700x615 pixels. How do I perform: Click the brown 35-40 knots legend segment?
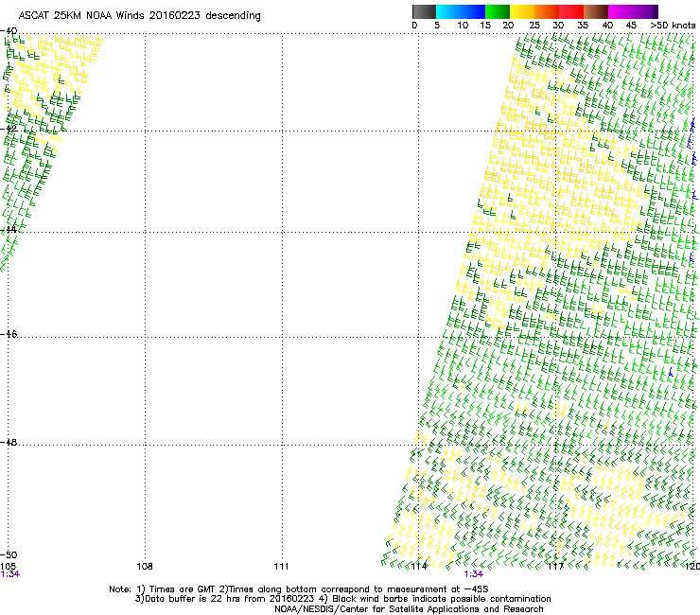(x=596, y=11)
